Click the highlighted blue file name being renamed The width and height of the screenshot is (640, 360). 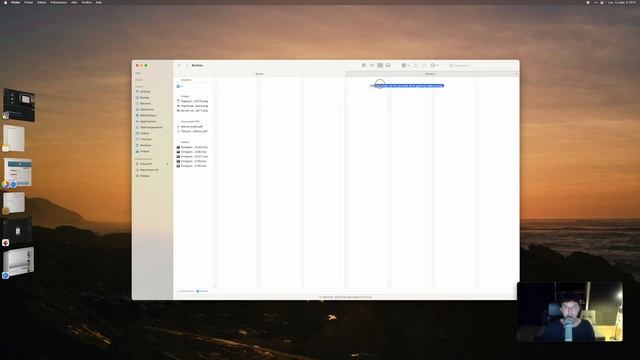pos(408,86)
